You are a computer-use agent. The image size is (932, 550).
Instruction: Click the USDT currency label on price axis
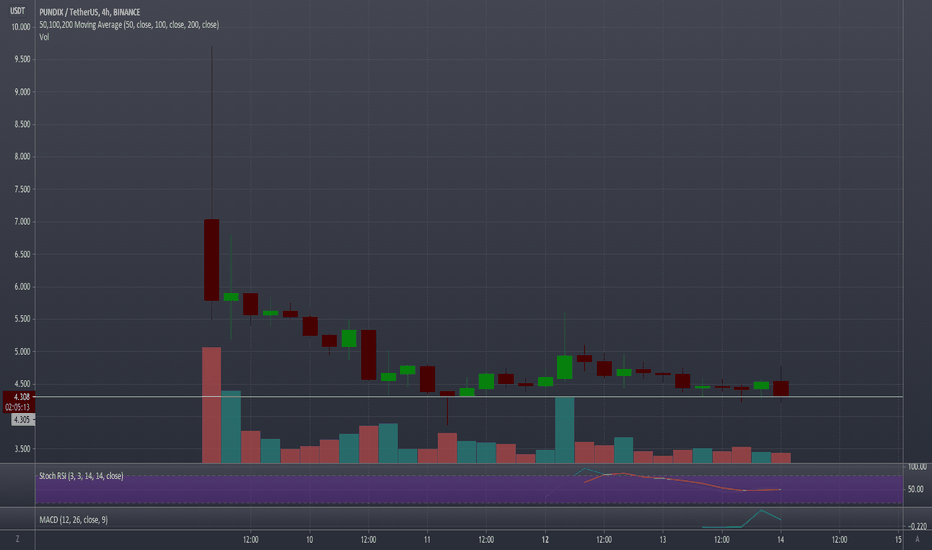18,11
